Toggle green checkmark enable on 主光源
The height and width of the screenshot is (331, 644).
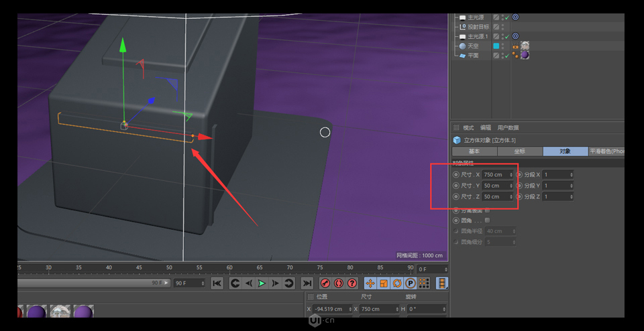tap(507, 17)
